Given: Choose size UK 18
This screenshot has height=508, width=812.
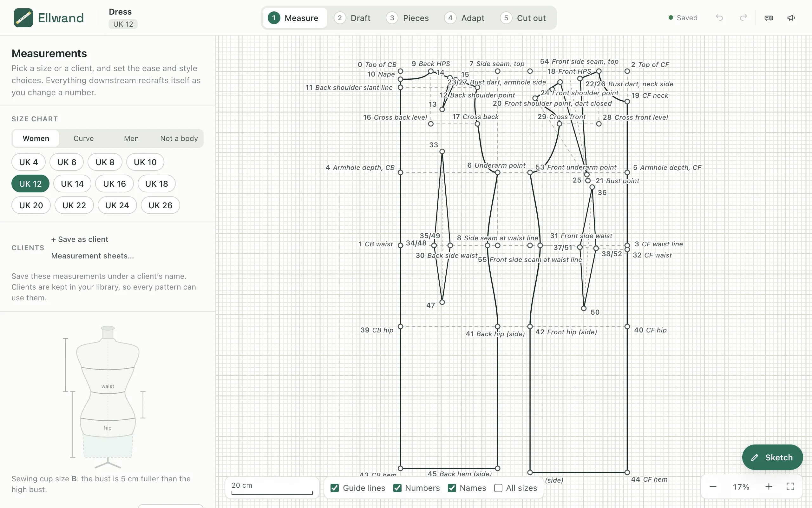Looking at the screenshot, I should coord(156,184).
